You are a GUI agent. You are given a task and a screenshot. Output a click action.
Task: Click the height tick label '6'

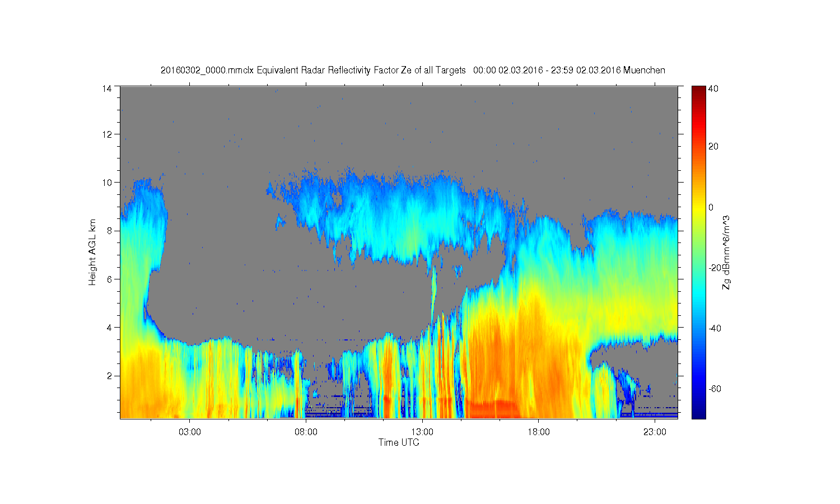[x=109, y=279]
